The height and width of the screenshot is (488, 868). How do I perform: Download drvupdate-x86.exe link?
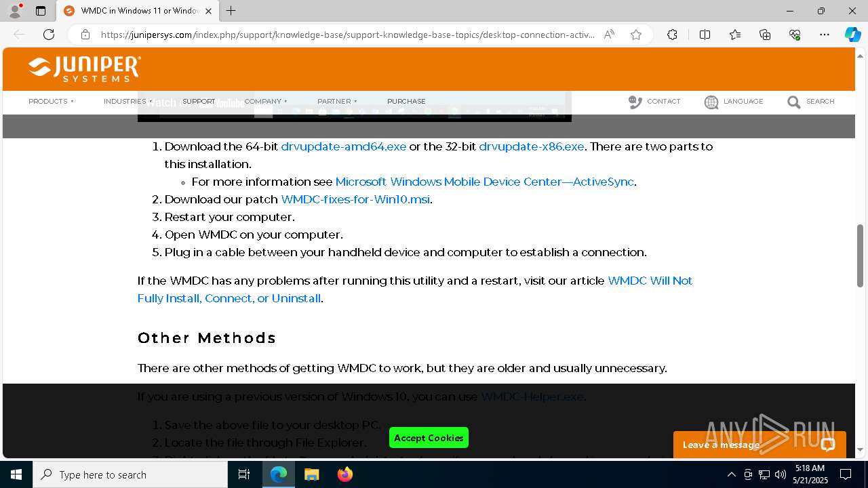click(532, 146)
